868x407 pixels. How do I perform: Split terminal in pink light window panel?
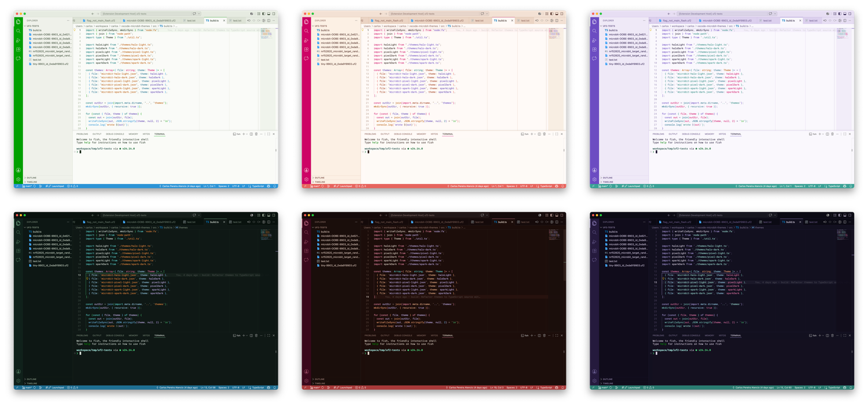[539, 134]
